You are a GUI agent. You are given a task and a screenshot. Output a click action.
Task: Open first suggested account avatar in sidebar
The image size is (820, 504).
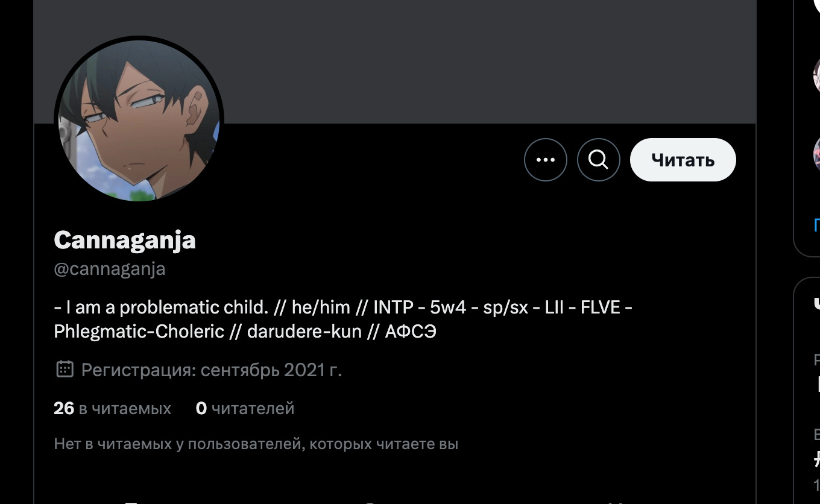[816, 75]
